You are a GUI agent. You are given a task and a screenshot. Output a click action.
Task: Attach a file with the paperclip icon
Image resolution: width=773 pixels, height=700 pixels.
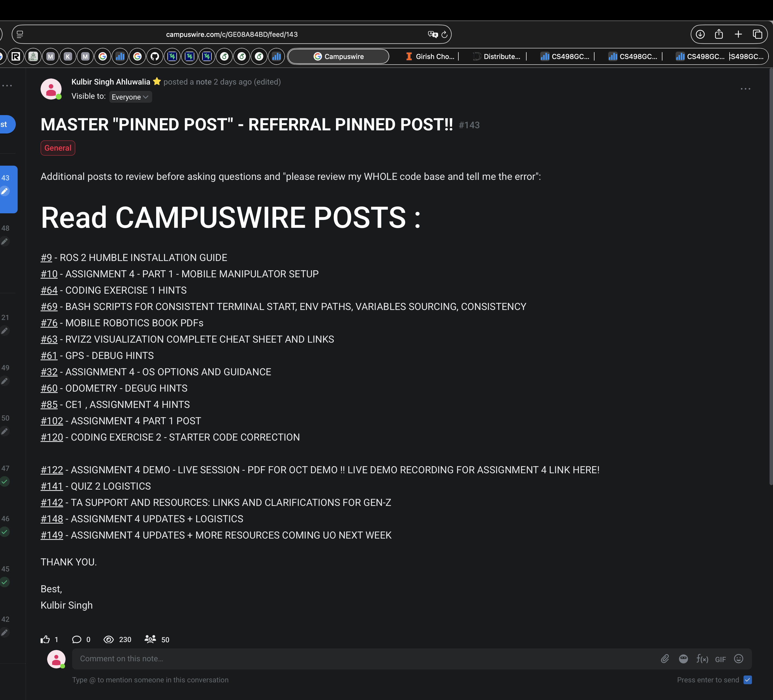coord(665,659)
